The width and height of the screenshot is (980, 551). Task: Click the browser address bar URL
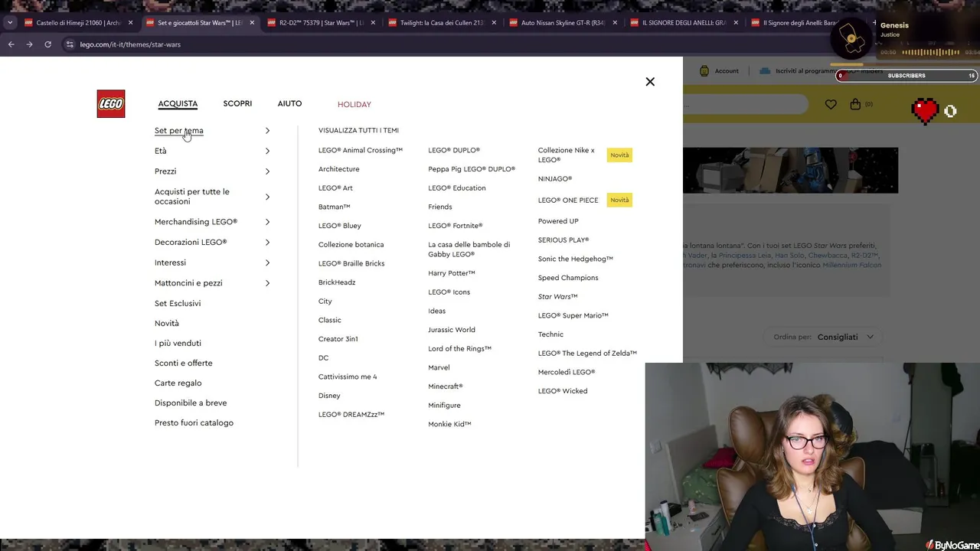pyautogui.click(x=130, y=44)
